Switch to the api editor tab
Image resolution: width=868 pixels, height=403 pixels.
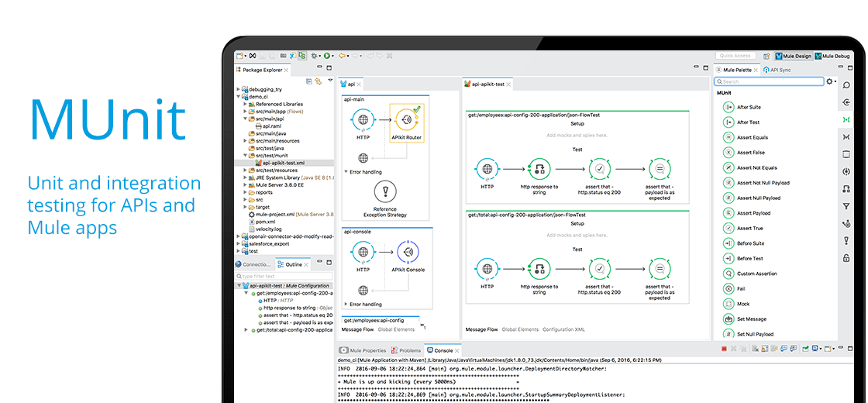coord(352,84)
